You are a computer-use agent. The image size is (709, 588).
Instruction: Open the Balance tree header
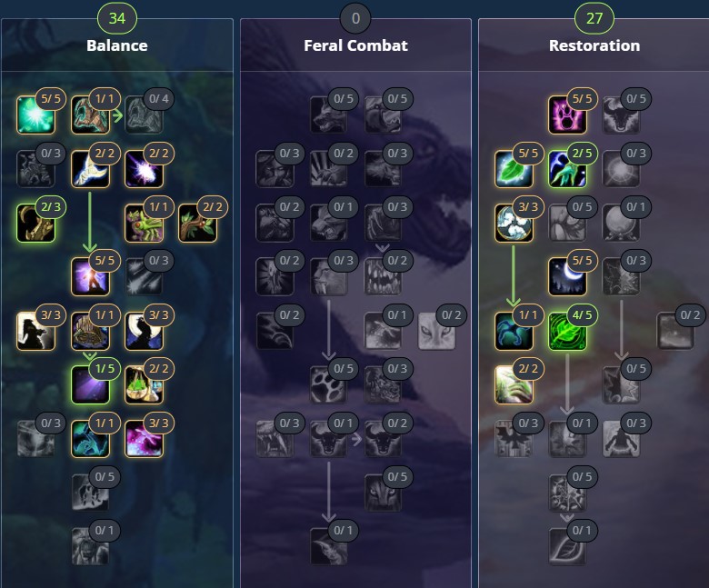pos(116,45)
